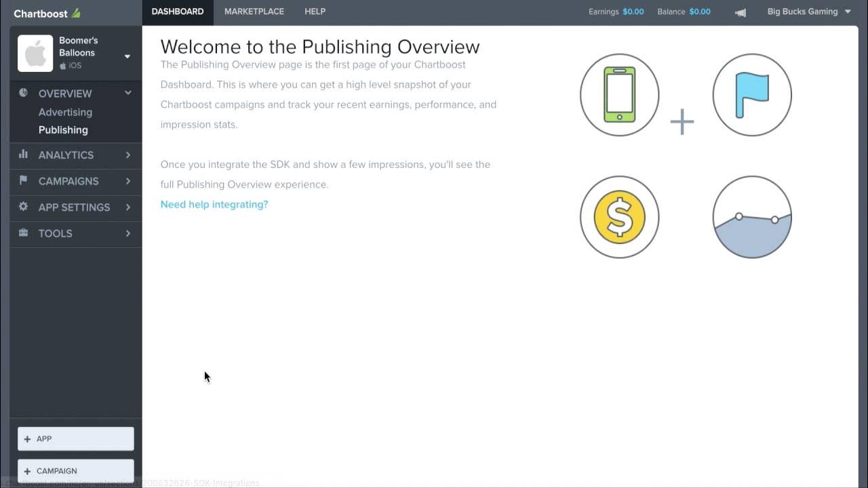Click the add CAMPAIGN button

click(76, 471)
